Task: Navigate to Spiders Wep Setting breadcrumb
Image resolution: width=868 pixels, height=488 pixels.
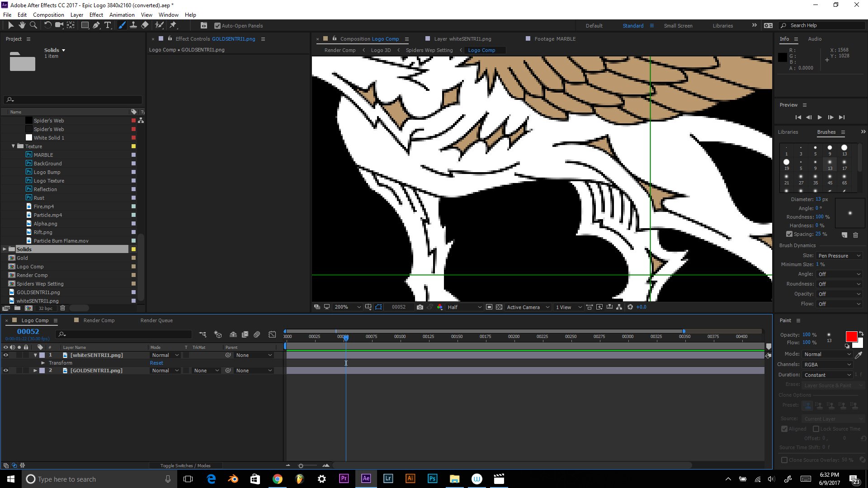Action: [x=429, y=50]
